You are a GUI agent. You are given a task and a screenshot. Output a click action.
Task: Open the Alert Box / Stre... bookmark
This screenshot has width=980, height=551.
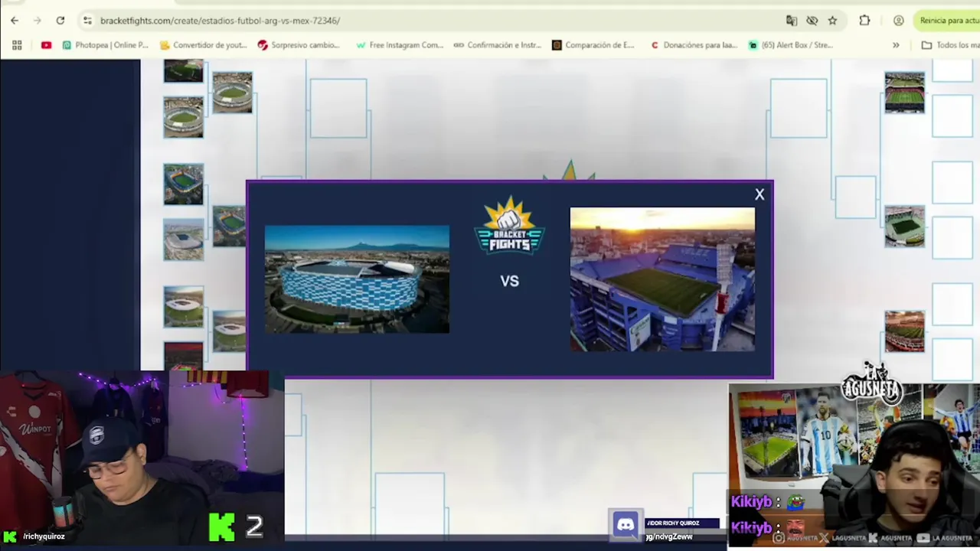(790, 45)
